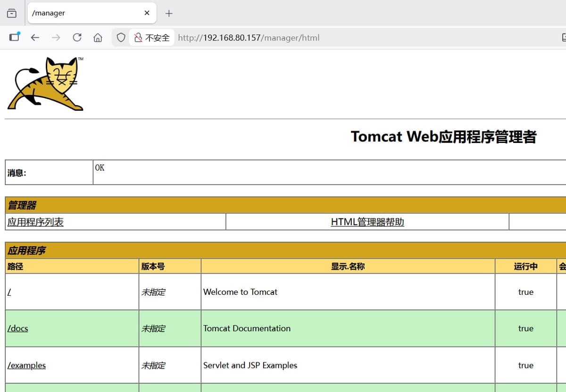
Task: Click 未指定 in the /examples row
Action: point(153,365)
